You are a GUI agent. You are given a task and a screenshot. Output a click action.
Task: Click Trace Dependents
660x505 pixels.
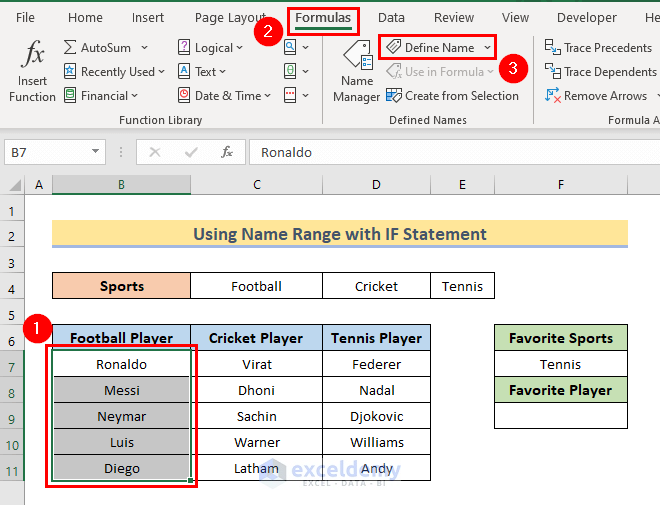598,72
